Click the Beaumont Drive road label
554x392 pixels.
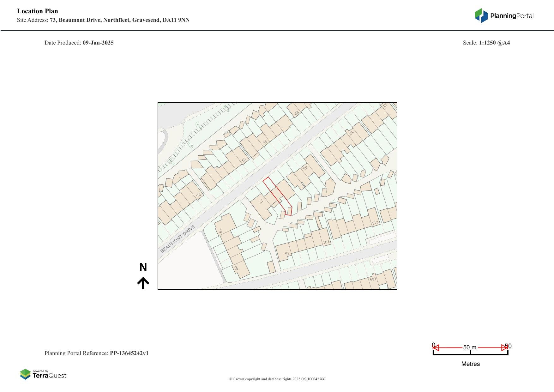pyautogui.click(x=178, y=239)
